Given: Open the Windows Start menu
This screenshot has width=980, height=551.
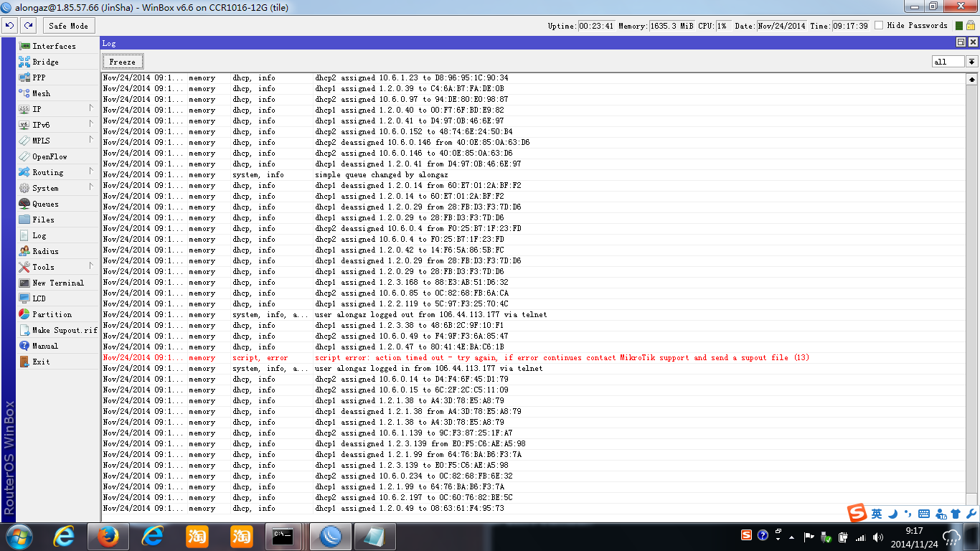Looking at the screenshot, I should pyautogui.click(x=19, y=537).
